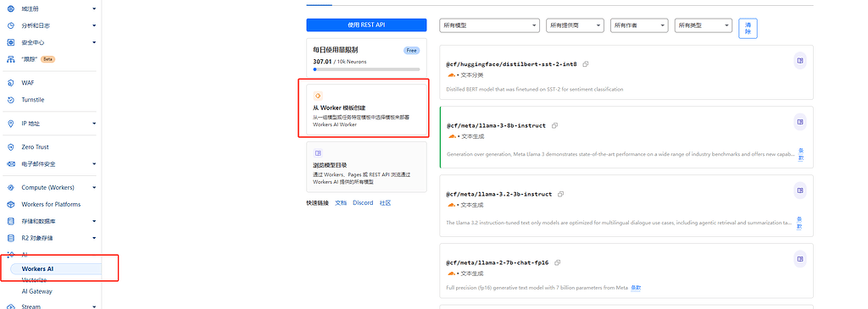This screenshot has width=868, height=309.
Task: Open the 所有作者 filter dropdown
Action: click(639, 25)
